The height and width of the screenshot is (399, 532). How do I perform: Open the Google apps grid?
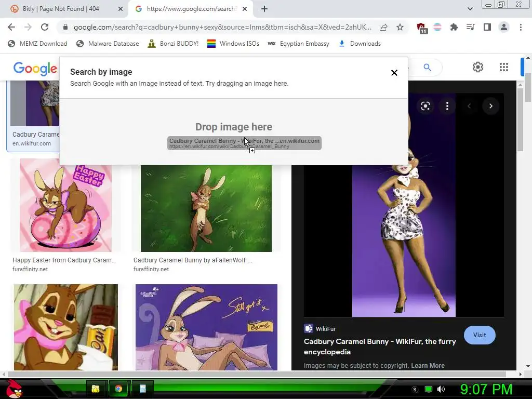click(504, 67)
